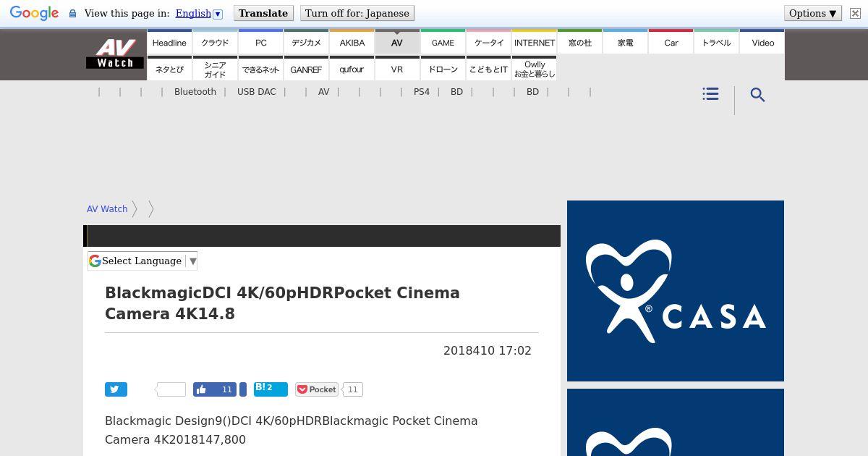This screenshot has height=456, width=868.
Task: Open the Headline nav tab
Action: coord(169,42)
